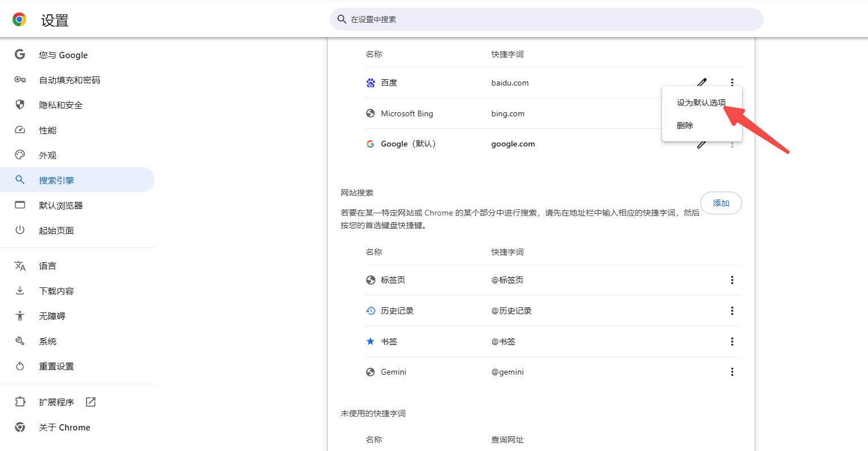868x451 pixels.
Task: Click the baidu.com shortcut text
Action: coord(510,83)
